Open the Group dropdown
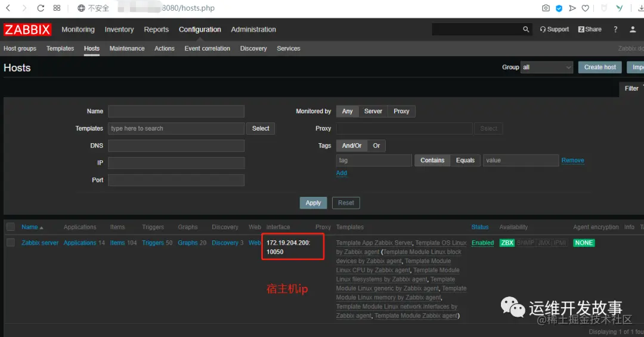Viewport: 644px width, 337px height. pyautogui.click(x=547, y=67)
